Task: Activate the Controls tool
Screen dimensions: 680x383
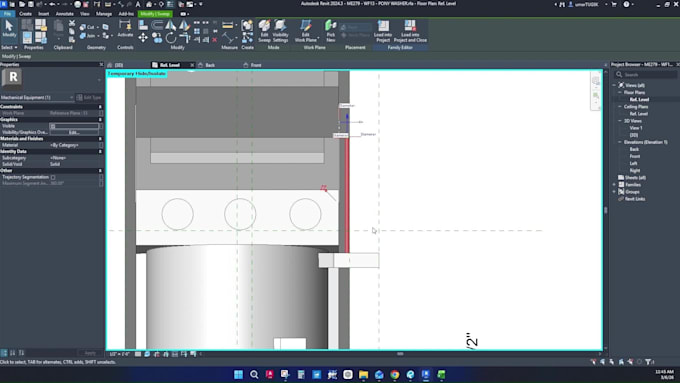Action: pyautogui.click(x=125, y=29)
